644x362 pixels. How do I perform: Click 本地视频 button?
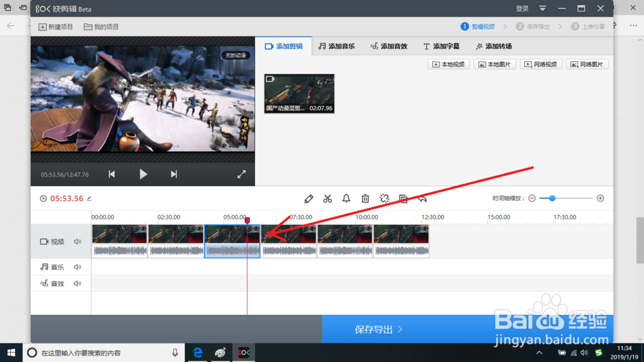[x=448, y=64]
